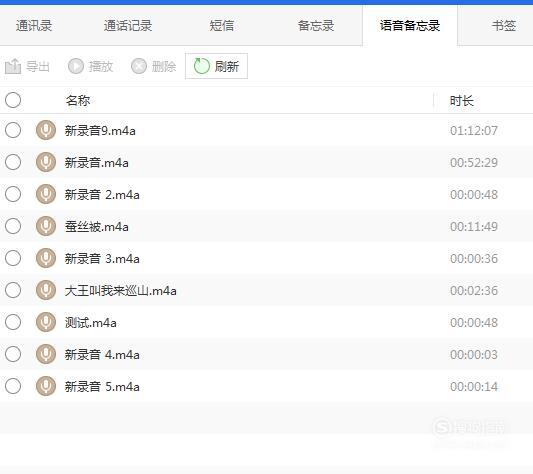Switch to the 短信 tab
Image resolution: width=533 pixels, height=474 pixels.
[222, 26]
